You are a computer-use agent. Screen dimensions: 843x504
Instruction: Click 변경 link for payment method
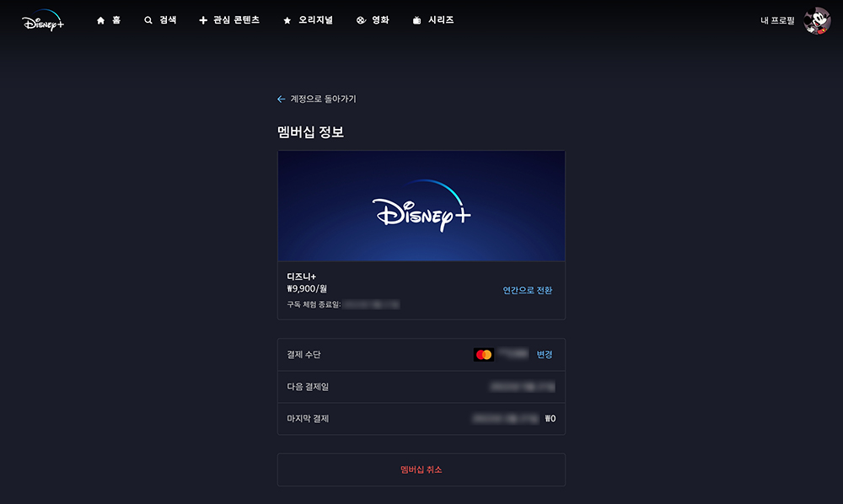(545, 355)
